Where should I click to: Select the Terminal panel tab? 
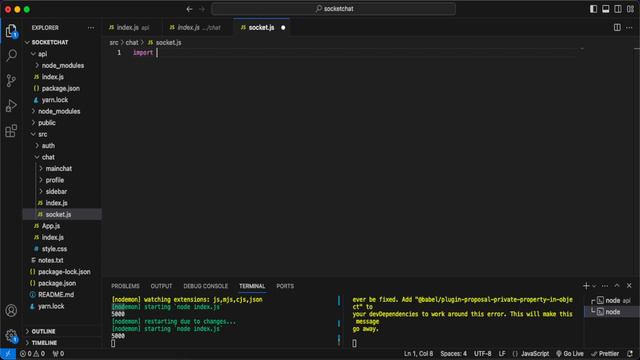coord(252,286)
